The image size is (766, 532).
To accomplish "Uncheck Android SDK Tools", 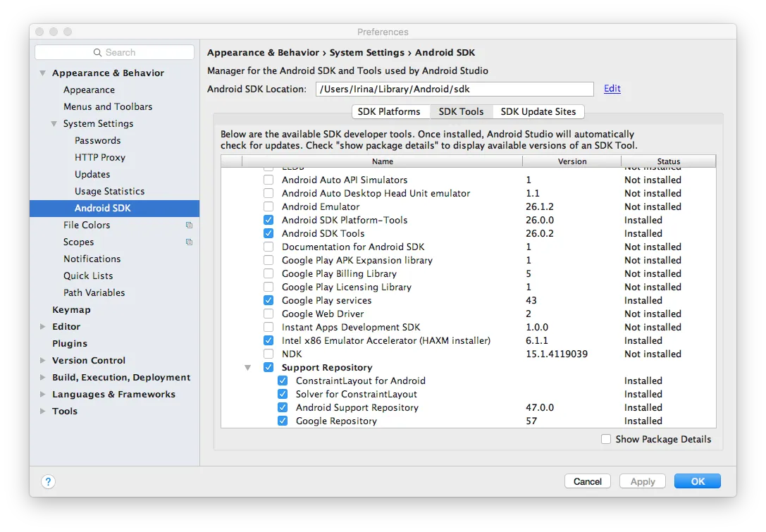I will point(268,233).
